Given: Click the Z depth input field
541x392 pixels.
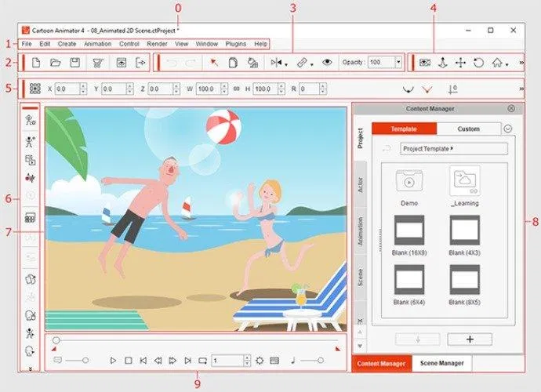Looking at the screenshot, I should tap(161, 89).
